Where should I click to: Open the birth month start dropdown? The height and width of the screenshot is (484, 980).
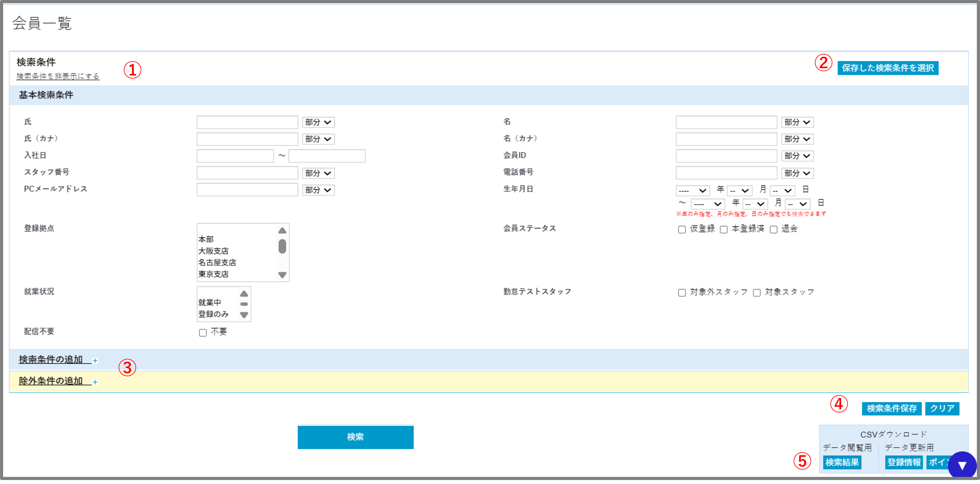(740, 190)
